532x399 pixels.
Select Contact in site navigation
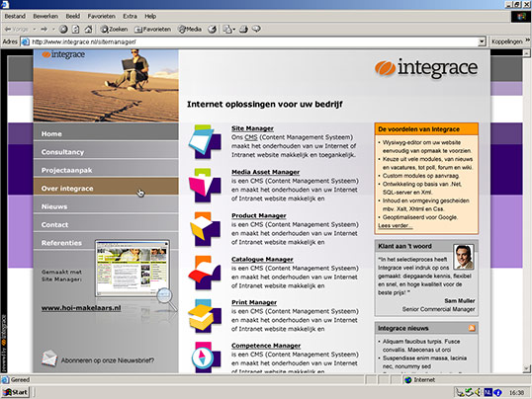pos(106,224)
